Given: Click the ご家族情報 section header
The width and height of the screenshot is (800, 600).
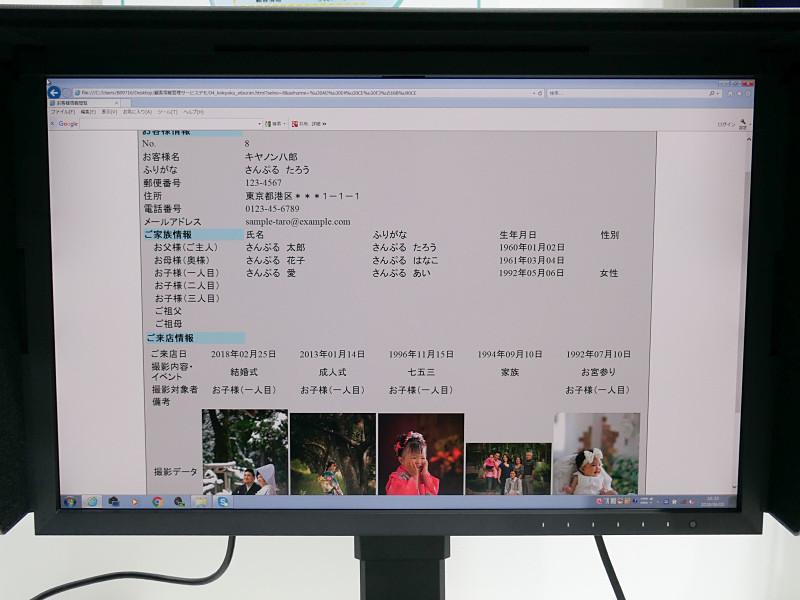Looking at the screenshot, I should click(193, 235).
